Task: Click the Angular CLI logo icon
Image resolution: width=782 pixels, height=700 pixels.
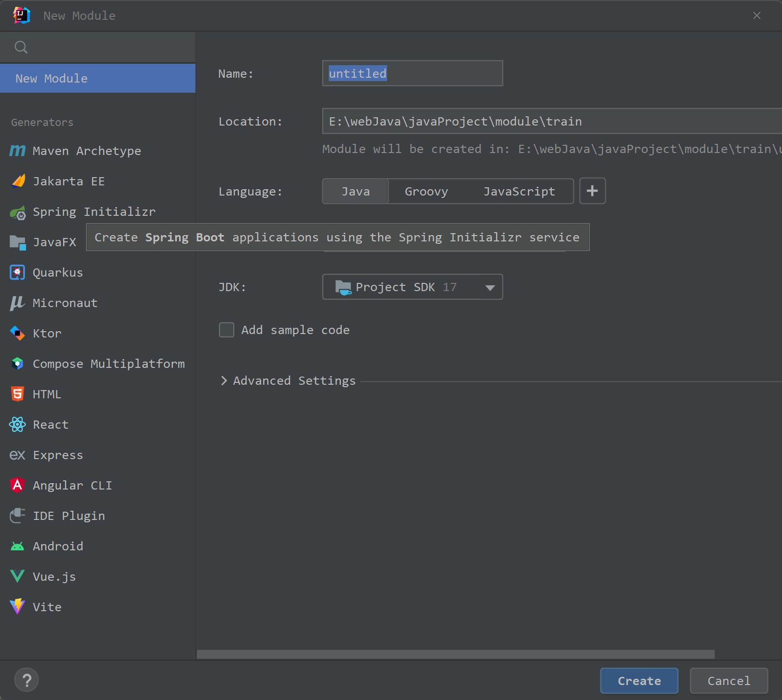Action: [17, 485]
